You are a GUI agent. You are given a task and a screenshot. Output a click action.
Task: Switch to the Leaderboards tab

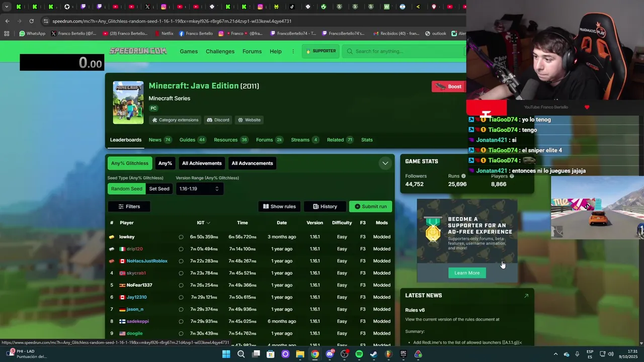point(126,140)
